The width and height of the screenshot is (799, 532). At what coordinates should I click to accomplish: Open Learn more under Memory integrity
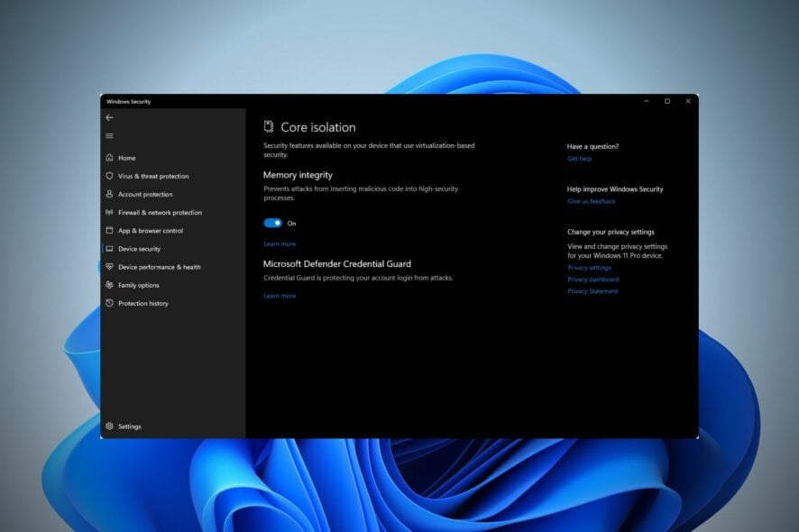(279, 244)
